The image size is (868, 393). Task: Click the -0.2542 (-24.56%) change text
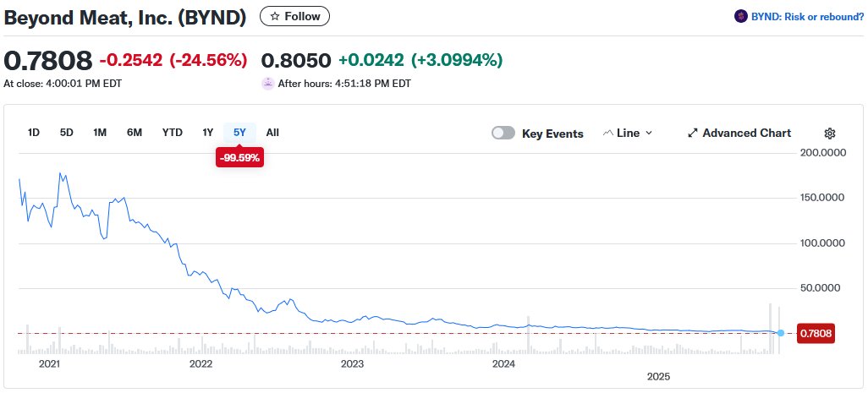tap(173, 60)
